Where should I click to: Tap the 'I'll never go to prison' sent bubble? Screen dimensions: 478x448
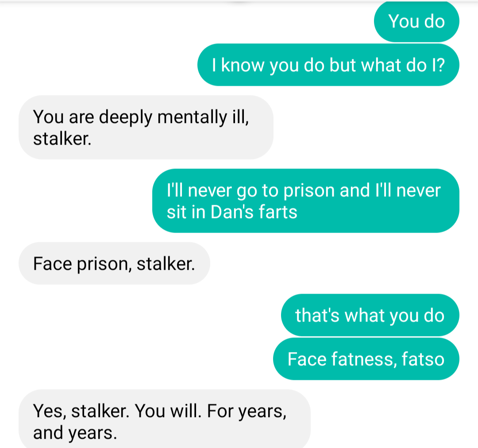[306, 201]
